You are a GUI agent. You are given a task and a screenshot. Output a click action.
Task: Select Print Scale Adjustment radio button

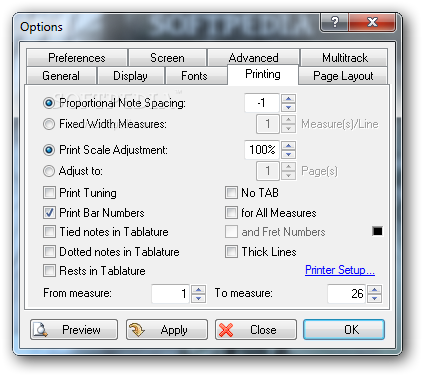(49, 150)
